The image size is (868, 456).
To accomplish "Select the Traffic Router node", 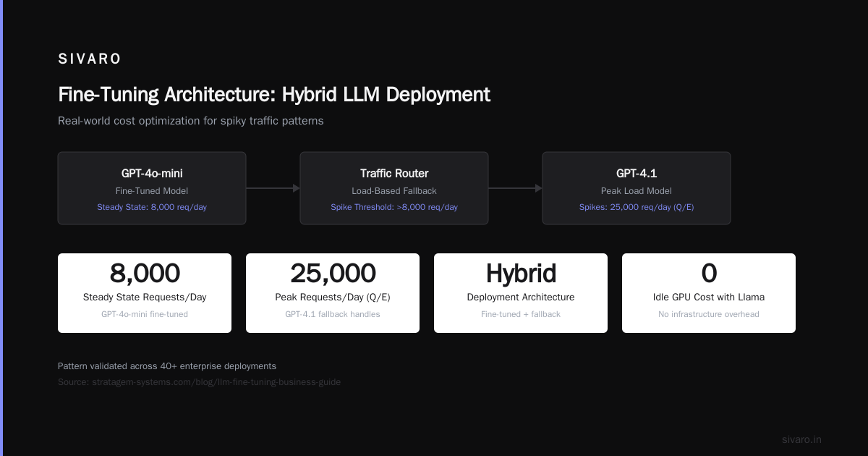I will coord(394,188).
